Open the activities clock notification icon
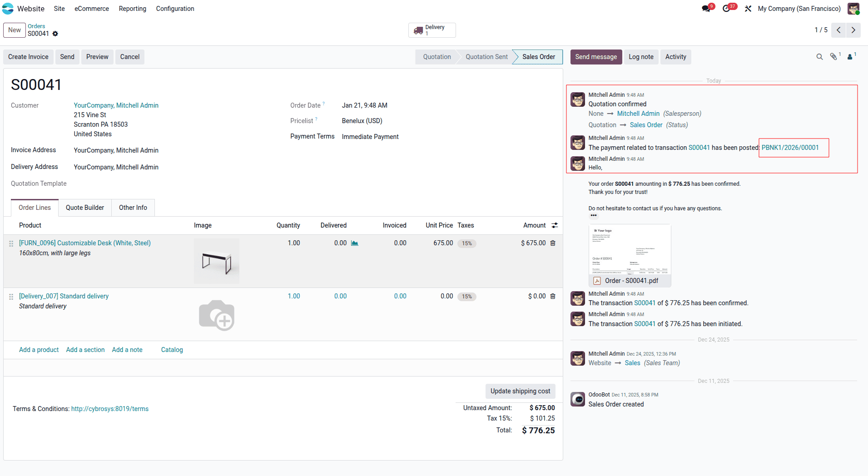The height and width of the screenshot is (476, 868). click(x=727, y=9)
